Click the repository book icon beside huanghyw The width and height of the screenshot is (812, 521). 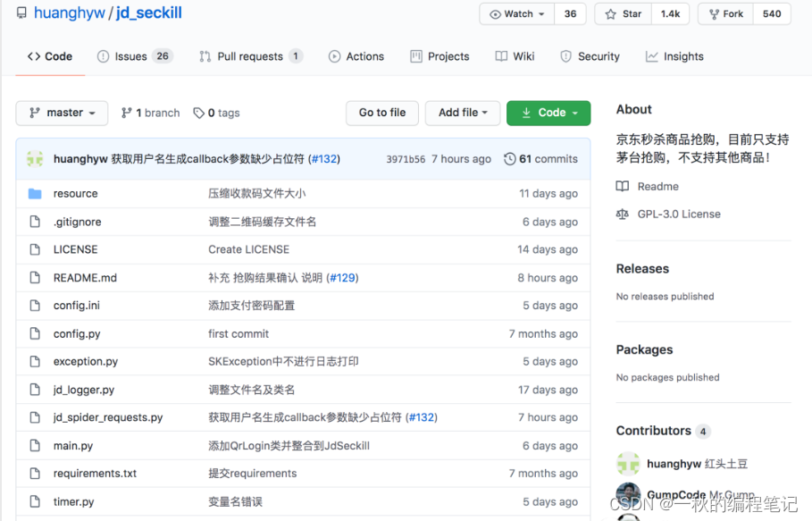[21, 13]
